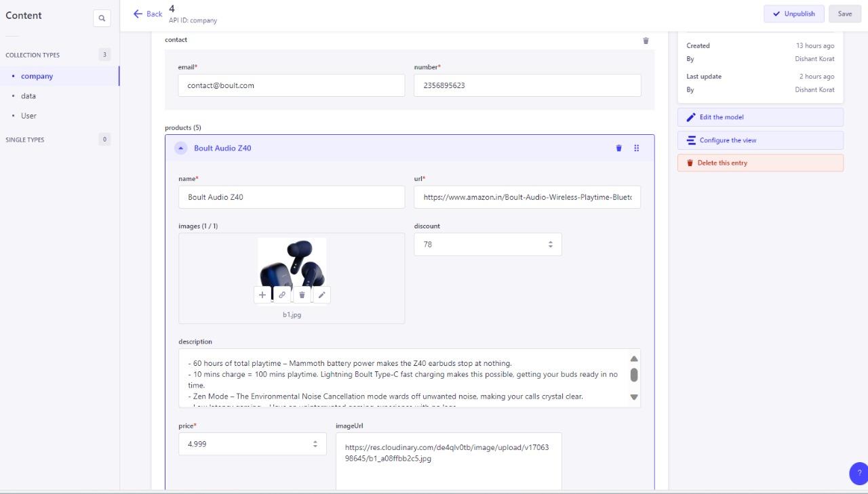This screenshot has height=494, width=868.
Task: Save the entry
Action: (x=845, y=14)
